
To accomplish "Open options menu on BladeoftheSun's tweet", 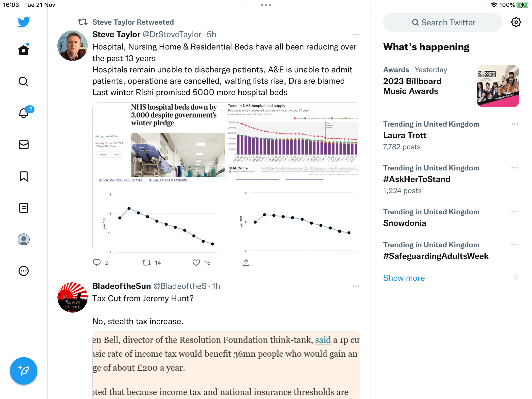I will 356,286.
